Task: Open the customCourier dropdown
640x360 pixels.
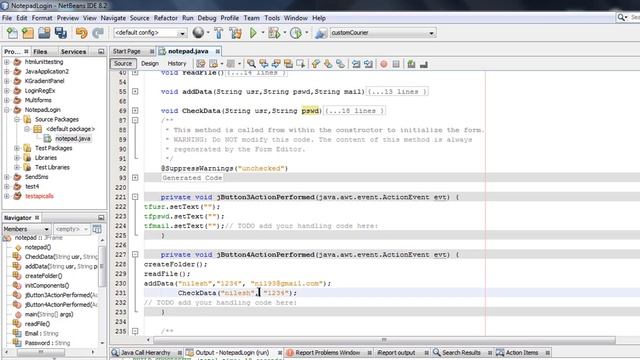Action: click(382, 33)
